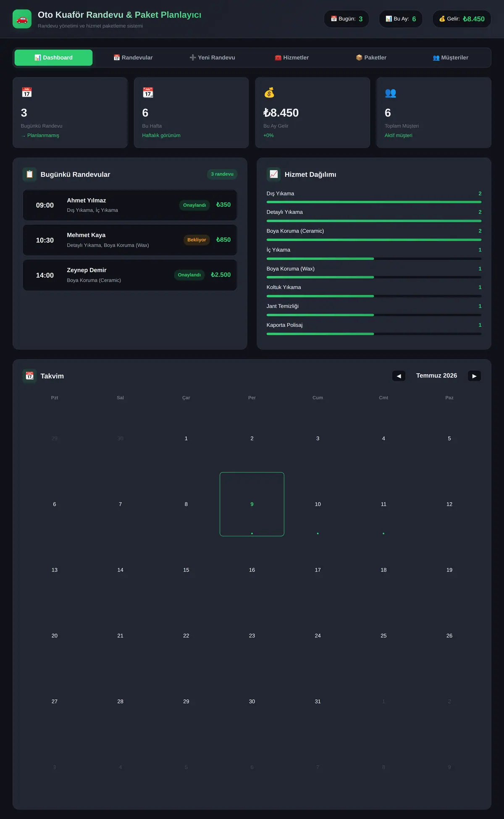Click the 'Haftalık görünüm' link text

(161, 135)
